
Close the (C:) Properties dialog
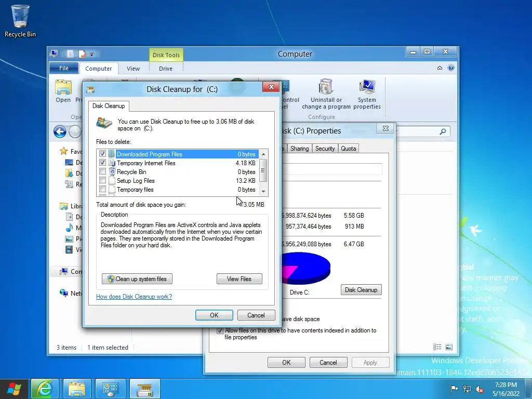[386, 128]
